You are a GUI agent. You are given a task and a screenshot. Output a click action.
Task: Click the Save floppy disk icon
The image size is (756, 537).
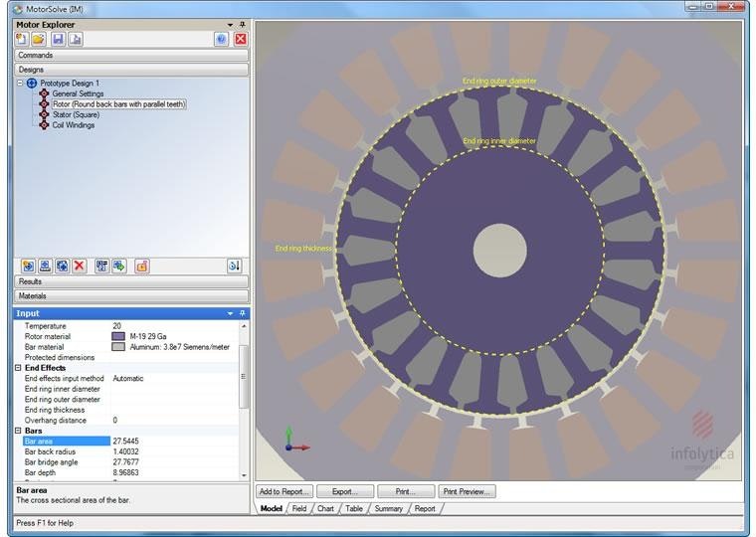click(x=58, y=39)
